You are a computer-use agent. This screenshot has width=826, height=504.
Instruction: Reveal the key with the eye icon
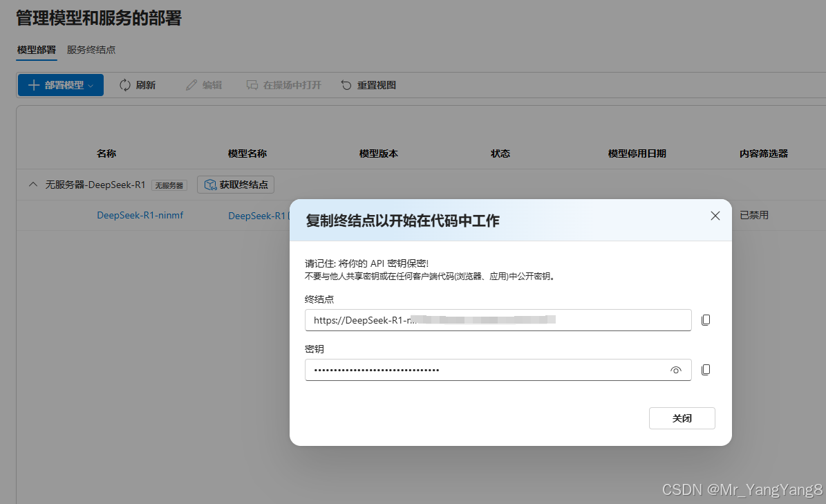676,371
